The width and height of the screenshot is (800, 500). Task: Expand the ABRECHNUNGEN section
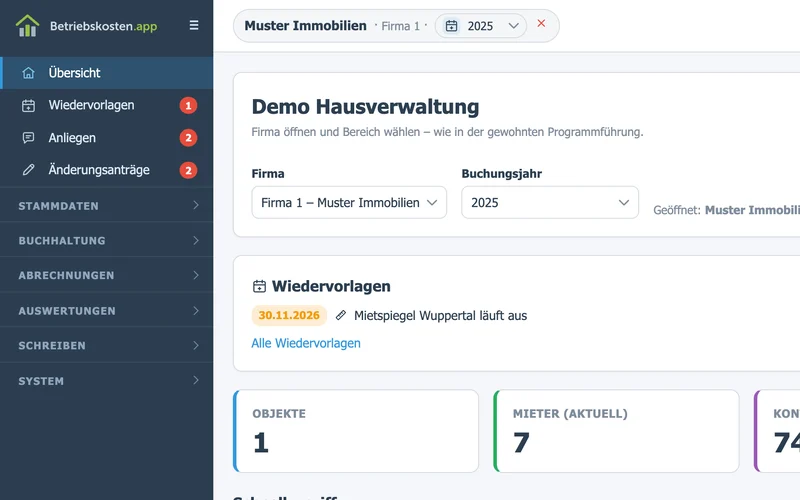tap(107, 276)
